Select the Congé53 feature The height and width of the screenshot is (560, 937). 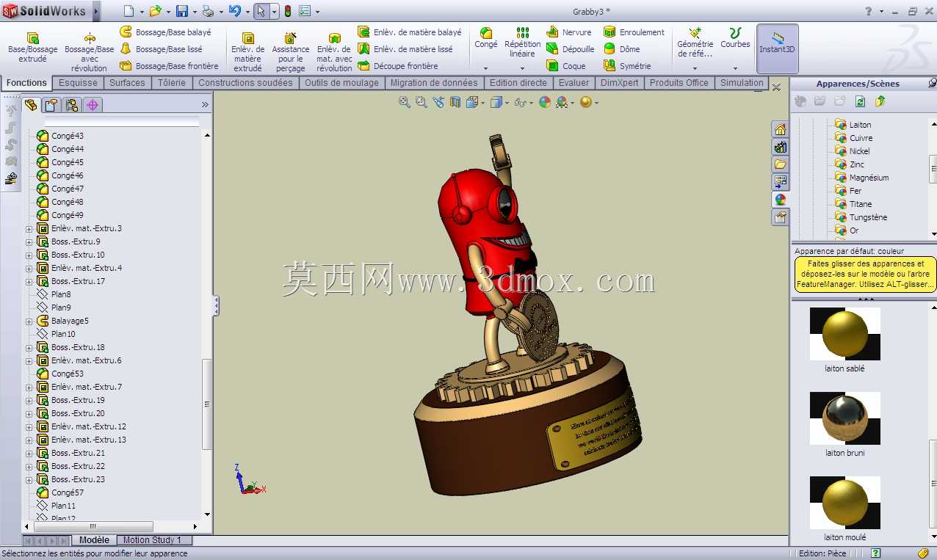tap(68, 374)
